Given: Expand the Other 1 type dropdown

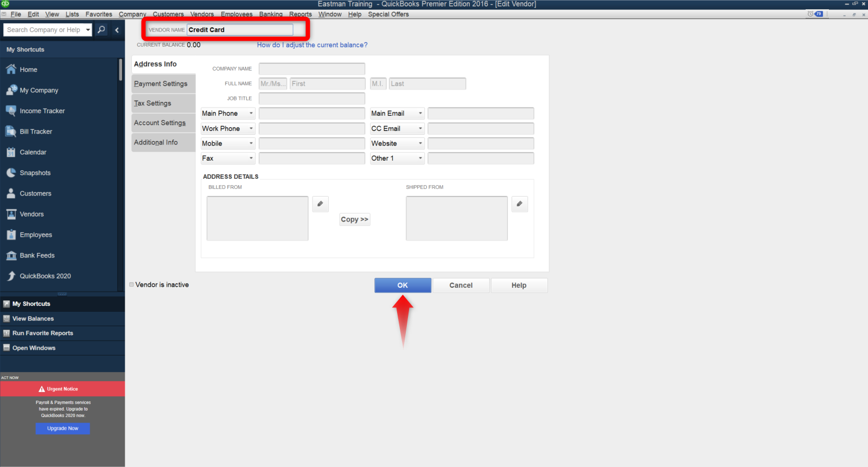Looking at the screenshot, I should (x=420, y=159).
